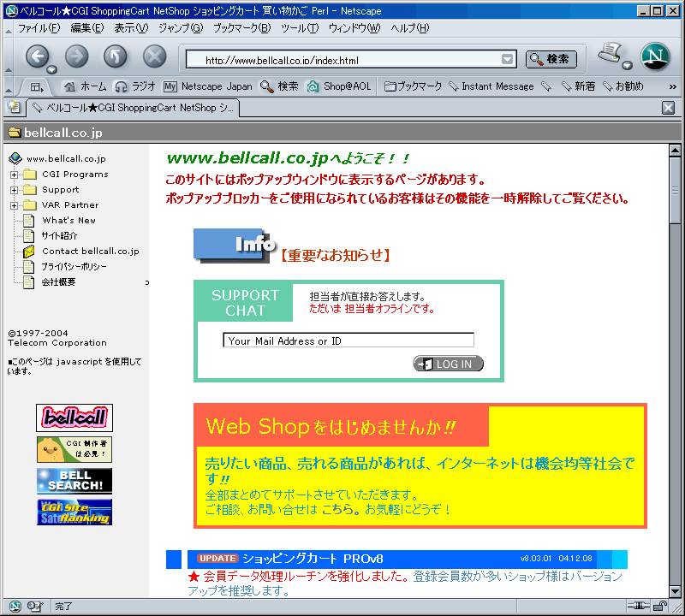The image size is (685, 616).
Task: Click the sidebar toggle icon left of ホーム
Action: click(37, 87)
